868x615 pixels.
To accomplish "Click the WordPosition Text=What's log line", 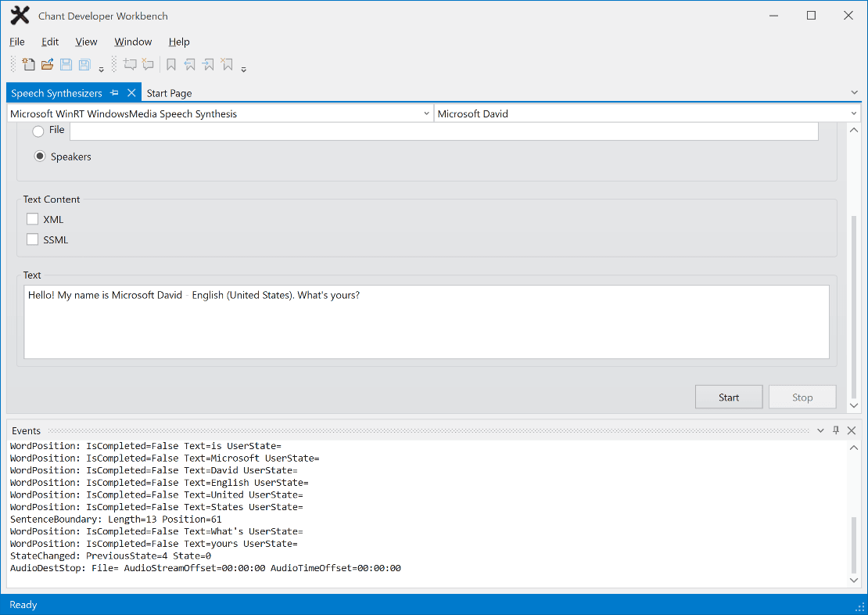I will click(x=156, y=531).
